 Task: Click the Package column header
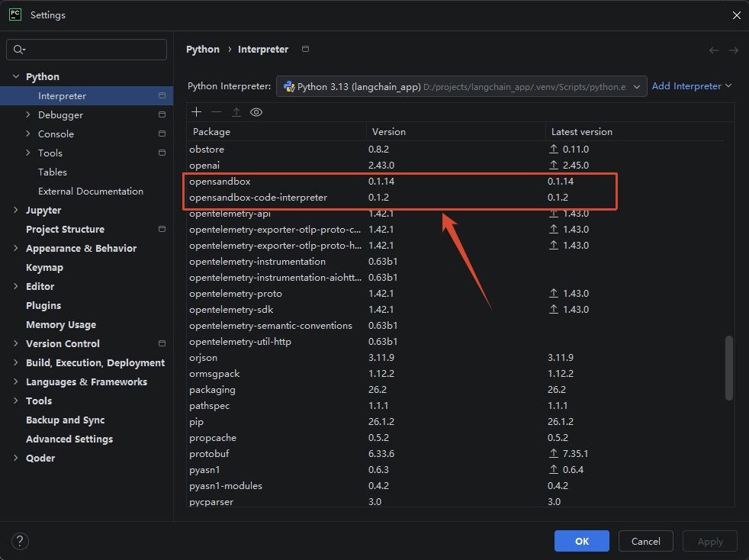pos(276,131)
